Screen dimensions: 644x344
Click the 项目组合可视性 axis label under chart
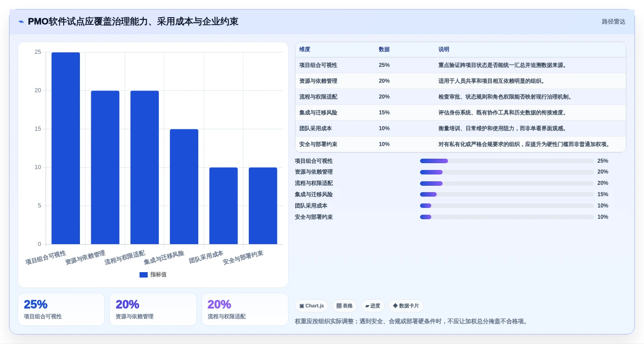tap(46, 257)
